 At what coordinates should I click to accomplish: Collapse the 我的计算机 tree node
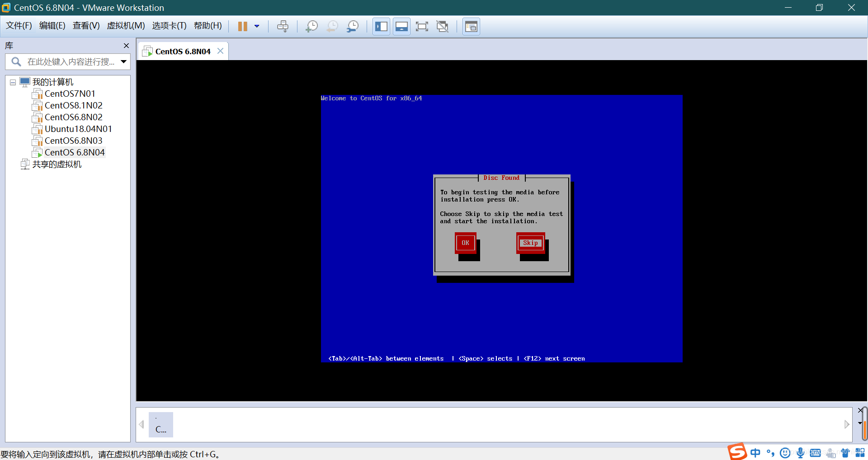tap(13, 82)
